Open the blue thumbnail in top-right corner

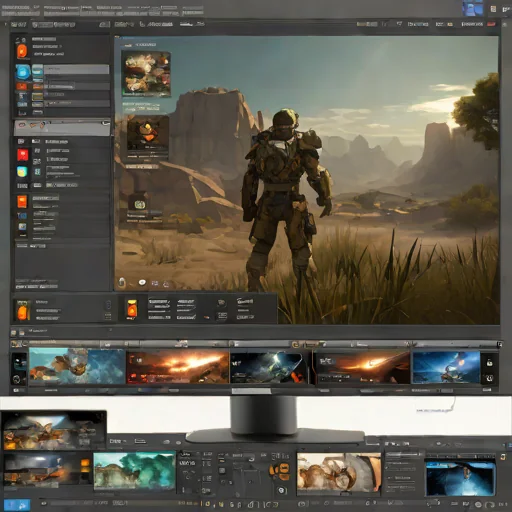point(473,8)
